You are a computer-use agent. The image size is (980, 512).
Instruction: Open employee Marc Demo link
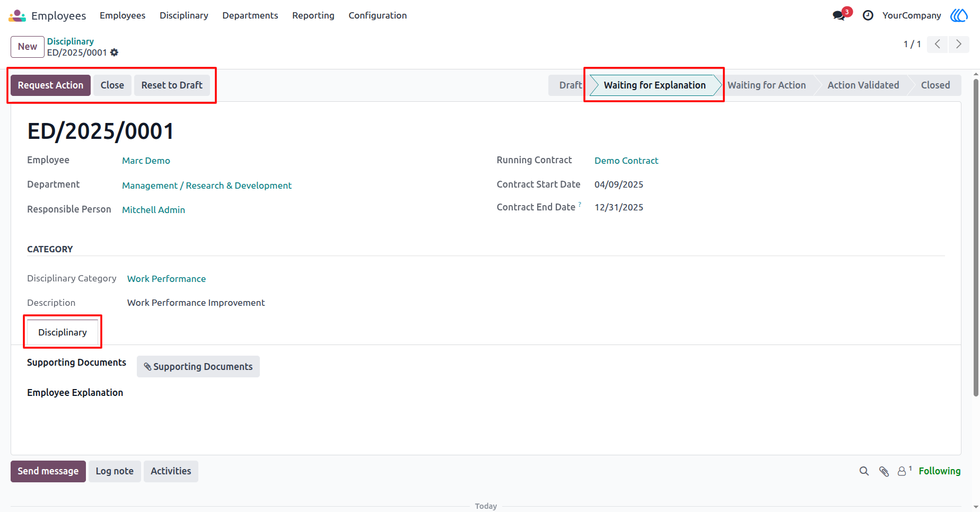146,161
